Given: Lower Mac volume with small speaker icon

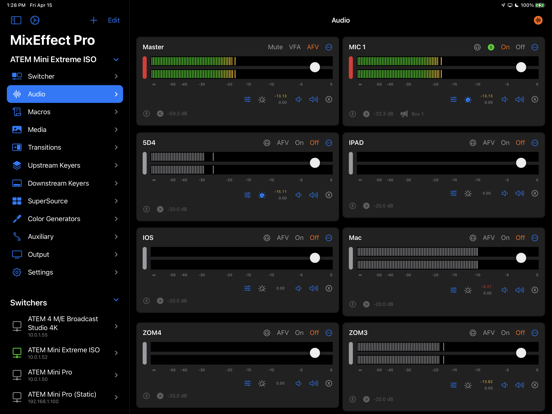Looking at the screenshot, I should pos(504,290).
